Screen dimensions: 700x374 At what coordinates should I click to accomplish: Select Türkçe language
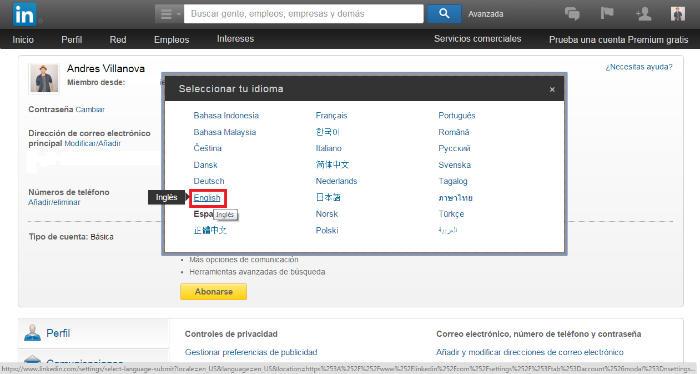tap(451, 214)
